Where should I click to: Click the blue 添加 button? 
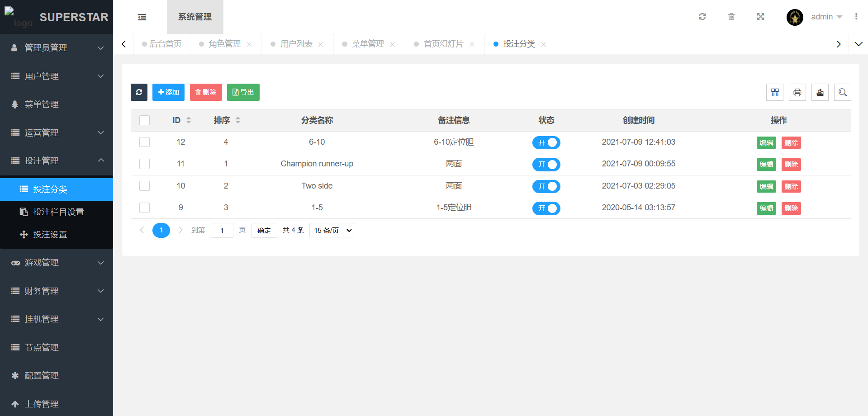click(x=168, y=92)
